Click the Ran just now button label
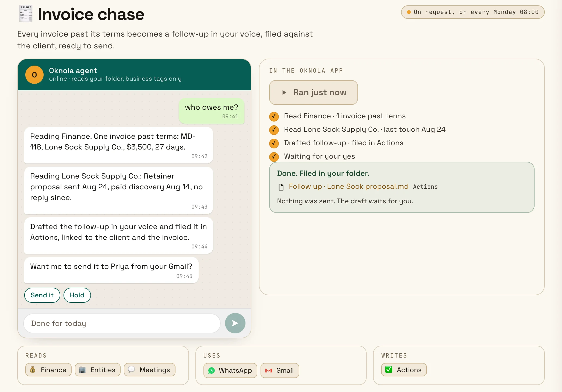Screen dimensions: 562x392 (320, 92)
